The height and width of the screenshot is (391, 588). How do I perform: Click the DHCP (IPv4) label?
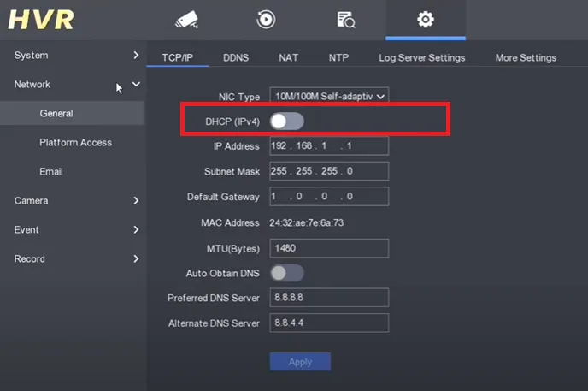click(232, 121)
